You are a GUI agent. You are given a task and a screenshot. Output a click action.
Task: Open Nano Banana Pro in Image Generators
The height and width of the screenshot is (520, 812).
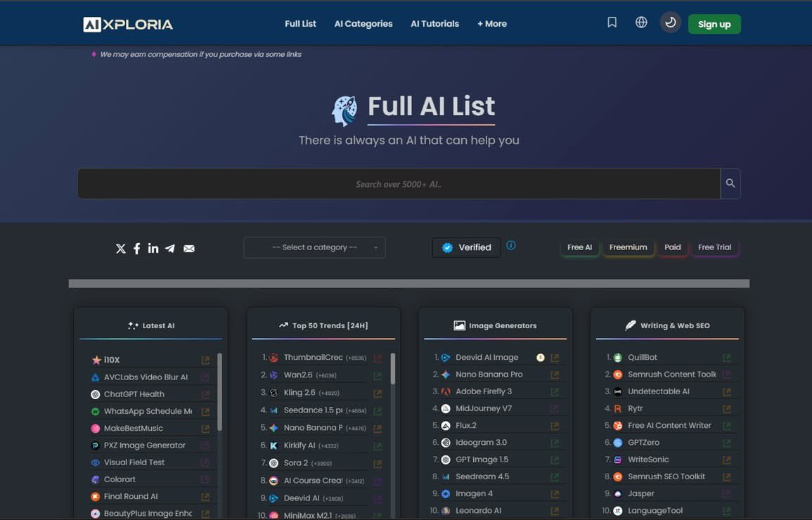[x=489, y=374]
